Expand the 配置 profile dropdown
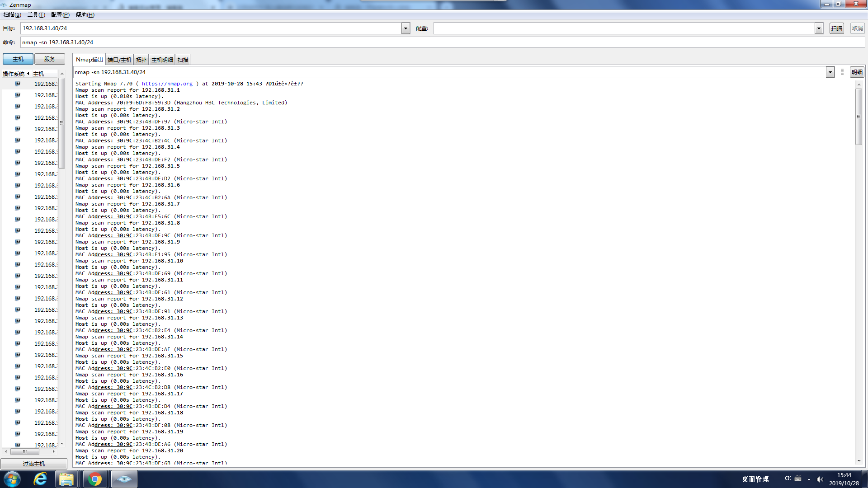The image size is (868, 488). 819,28
